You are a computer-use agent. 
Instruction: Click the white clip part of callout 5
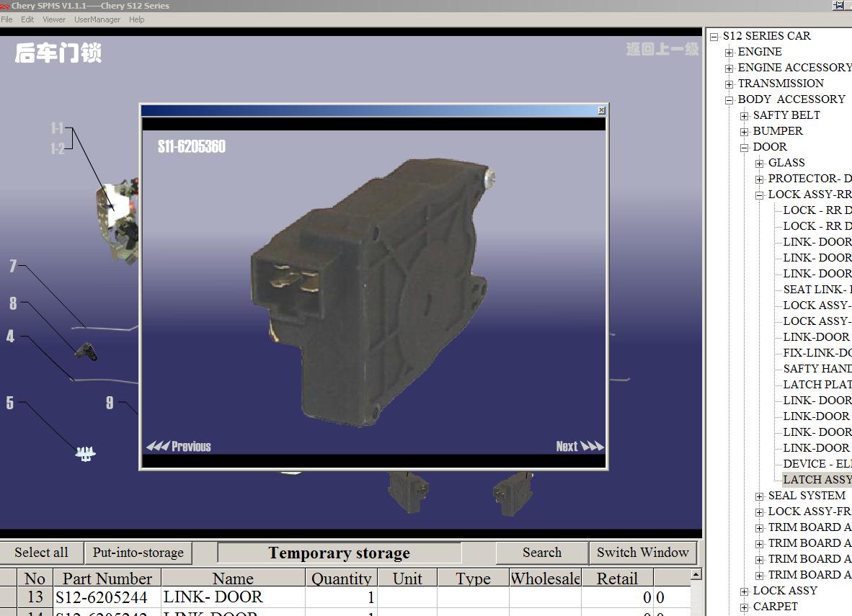click(x=85, y=454)
